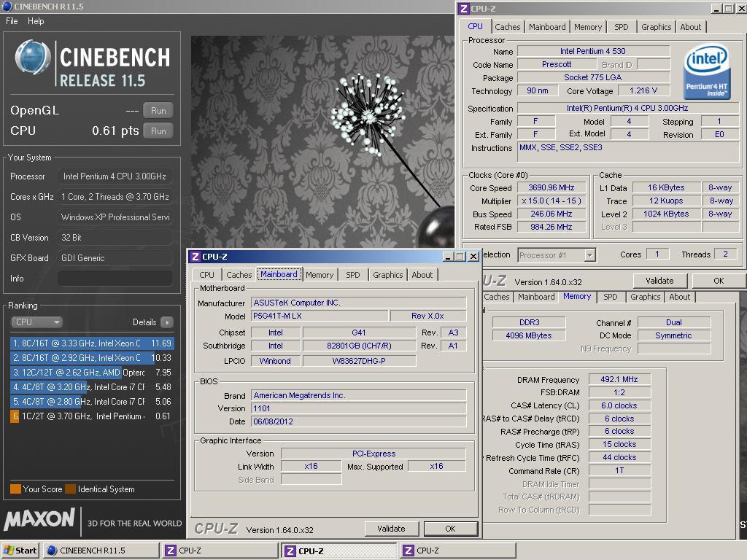Screen dimensions: 747x560
Task: Open the Caches tab in the top-right CPU-Z window
Action: coord(508,27)
